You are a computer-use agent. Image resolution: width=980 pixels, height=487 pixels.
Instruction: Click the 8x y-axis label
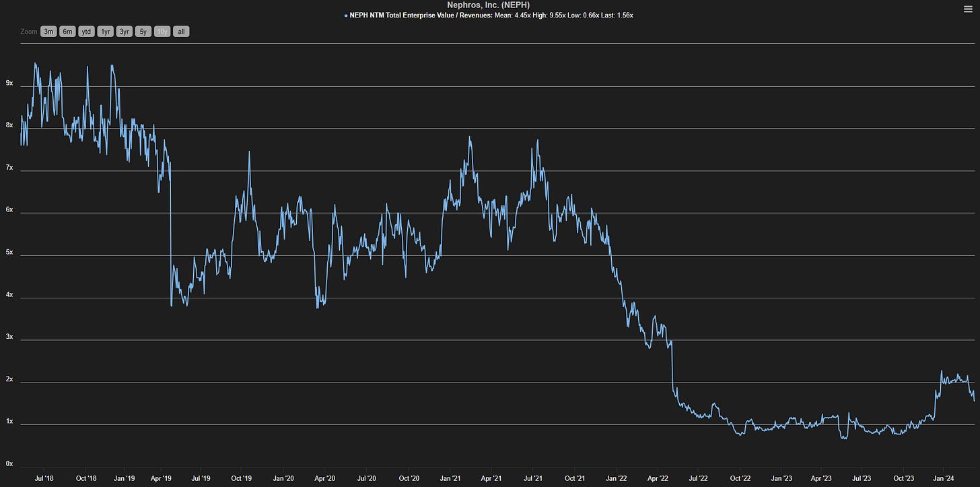point(9,125)
